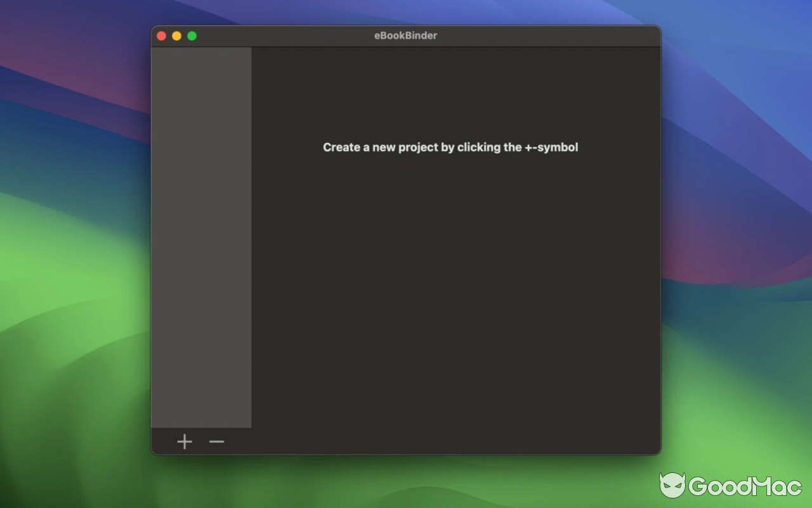Click the cat icon in the GoodMac watermark
This screenshot has width=812, height=508.
point(672,486)
